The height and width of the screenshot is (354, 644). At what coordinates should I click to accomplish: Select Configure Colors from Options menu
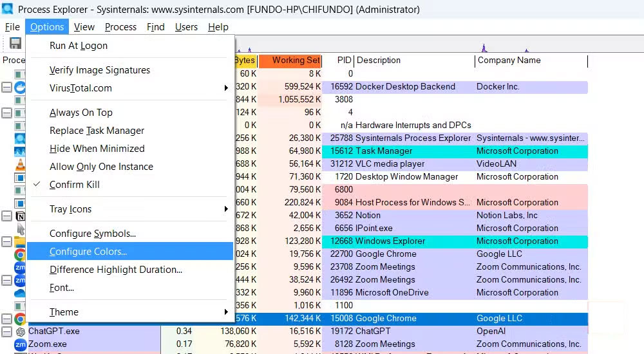tap(88, 252)
